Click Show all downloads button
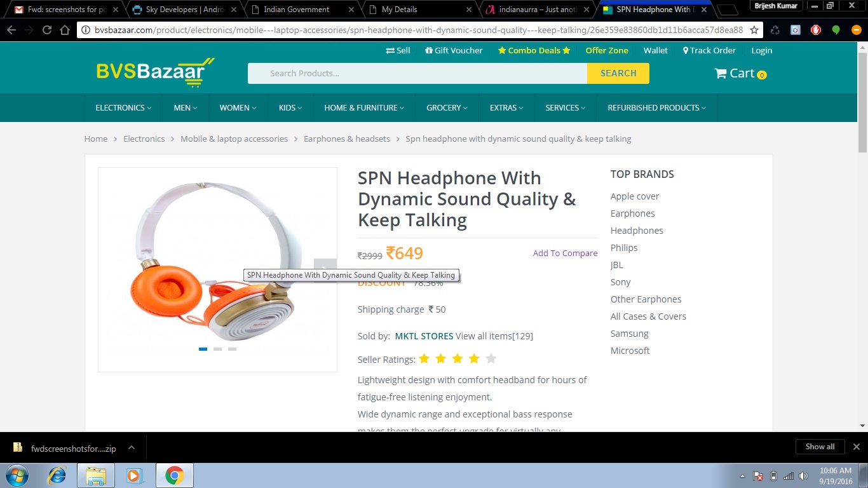 point(820,447)
